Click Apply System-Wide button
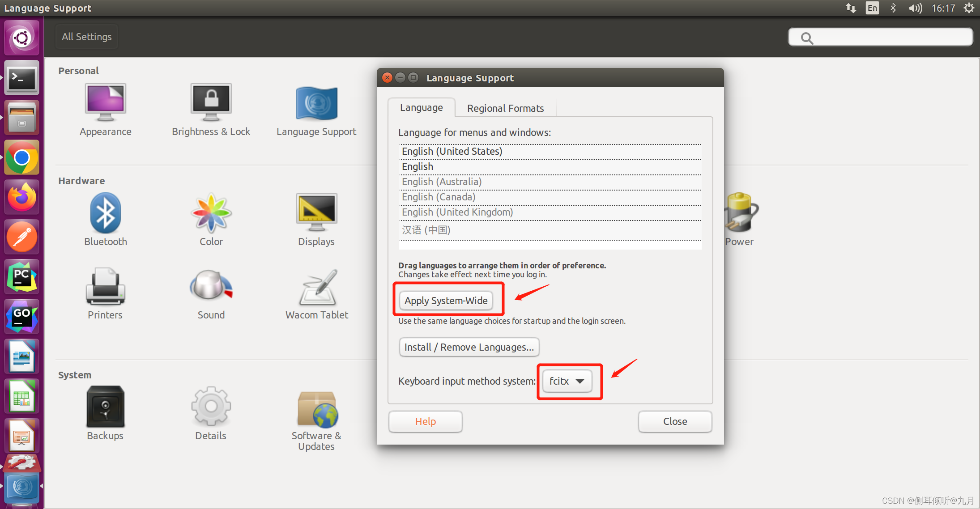Image resolution: width=980 pixels, height=509 pixels. (x=447, y=300)
